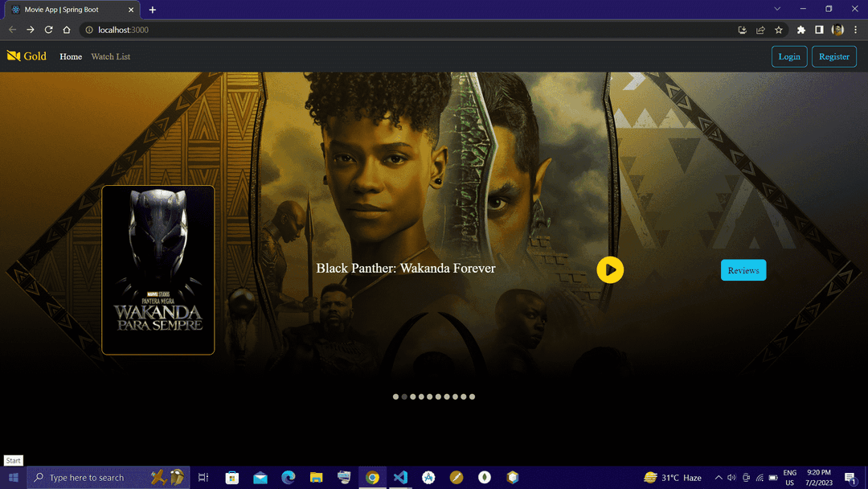Click the taskbar search box
Viewport: 868px width, 489px height.
(108, 478)
